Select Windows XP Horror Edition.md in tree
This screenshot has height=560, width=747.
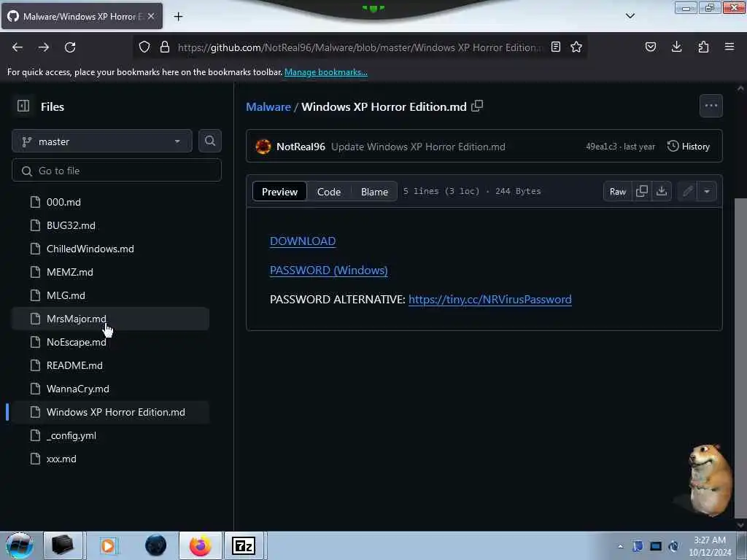click(111, 412)
